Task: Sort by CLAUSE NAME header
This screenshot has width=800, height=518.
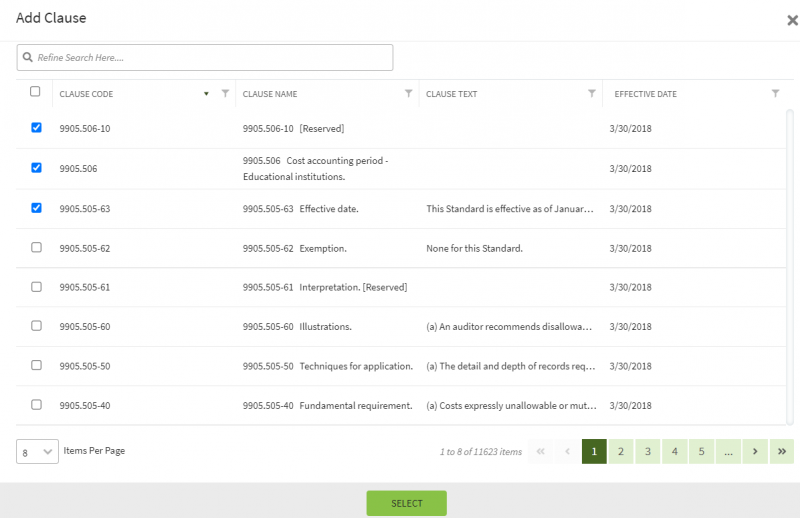Action: pos(270,94)
